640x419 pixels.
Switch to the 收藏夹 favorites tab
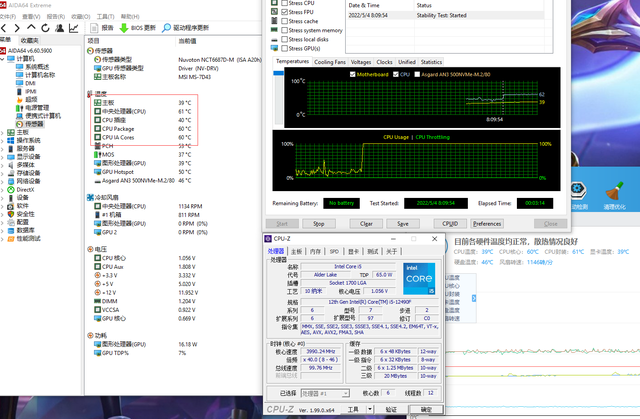(29, 40)
